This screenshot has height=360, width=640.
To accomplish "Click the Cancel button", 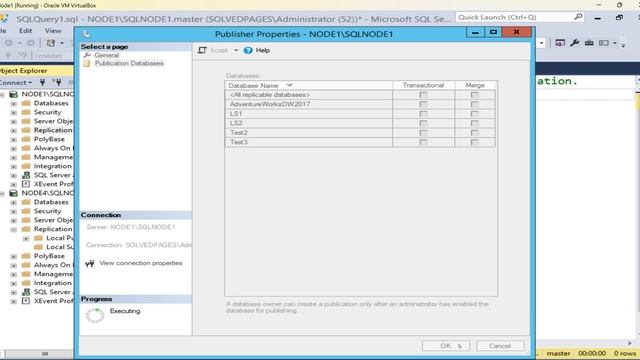I will [500, 346].
